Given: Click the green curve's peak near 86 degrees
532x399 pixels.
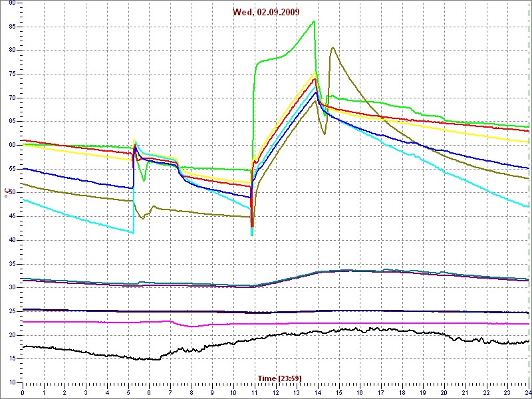Looking at the screenshot, I should [314, 21].
